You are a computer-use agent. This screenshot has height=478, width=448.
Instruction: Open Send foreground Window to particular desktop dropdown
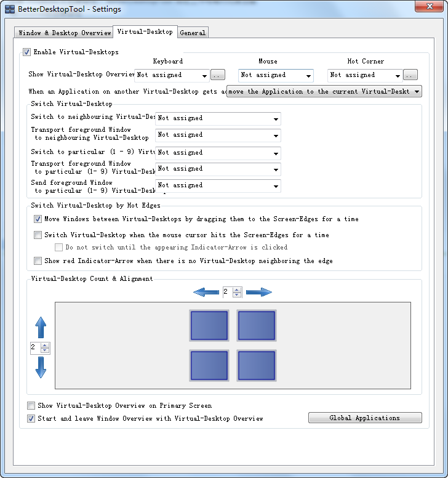click(x=218, y=185)
